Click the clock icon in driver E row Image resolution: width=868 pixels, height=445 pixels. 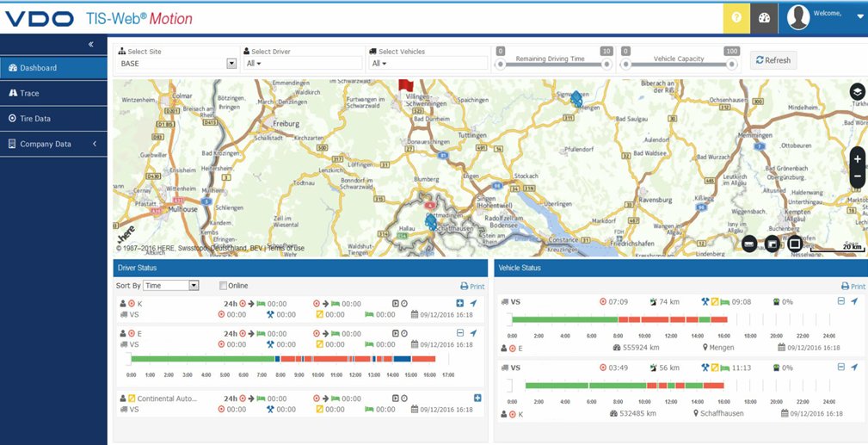[404, 334]
